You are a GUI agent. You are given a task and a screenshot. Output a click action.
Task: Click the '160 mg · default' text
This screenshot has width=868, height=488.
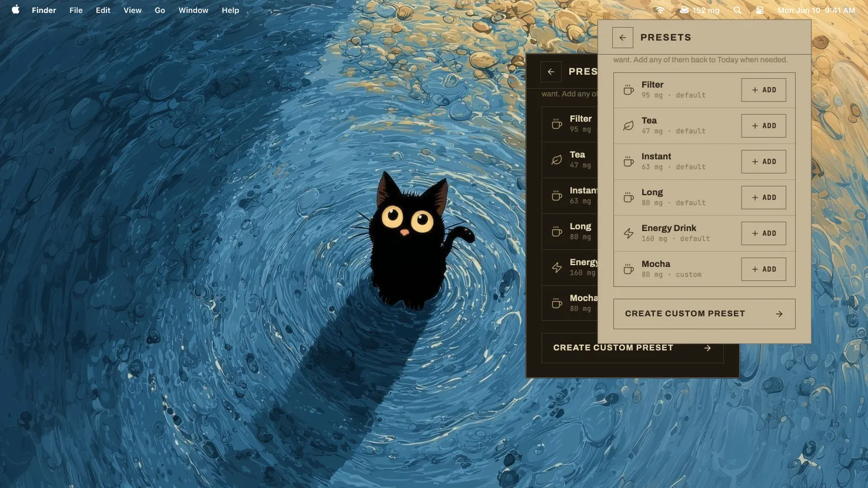[x=676, y=239]
